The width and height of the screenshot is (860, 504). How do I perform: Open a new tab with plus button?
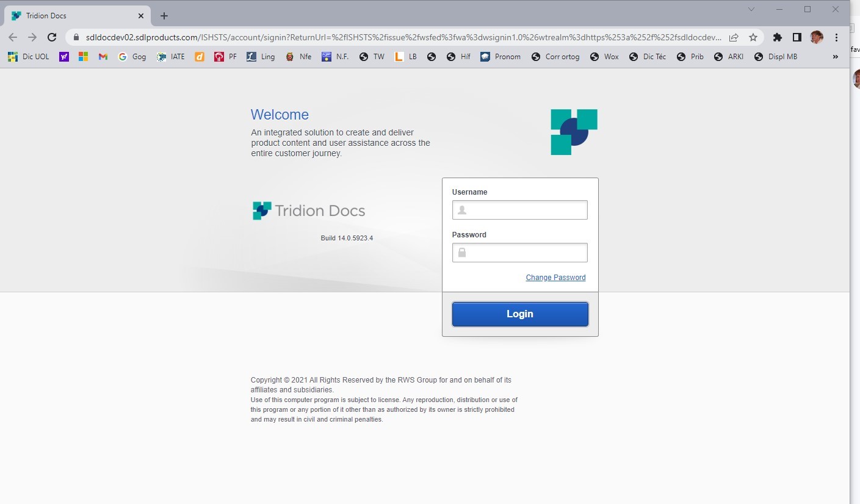click(x=164, y=16)
